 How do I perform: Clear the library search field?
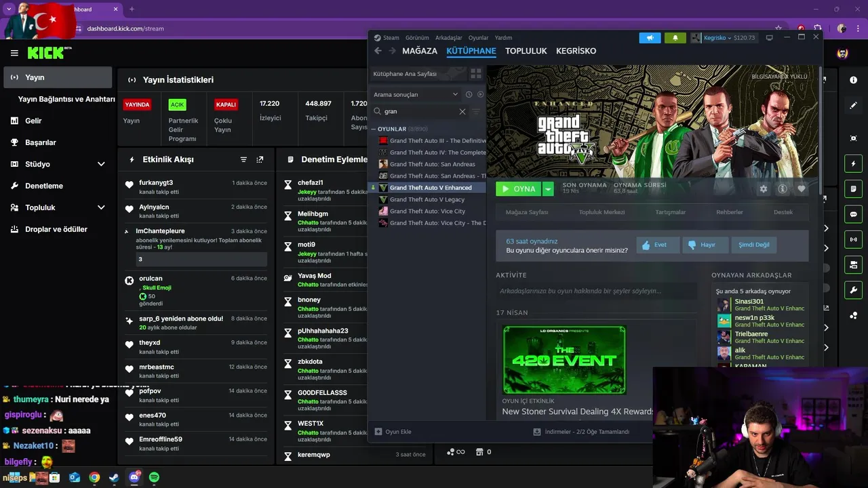462,111
